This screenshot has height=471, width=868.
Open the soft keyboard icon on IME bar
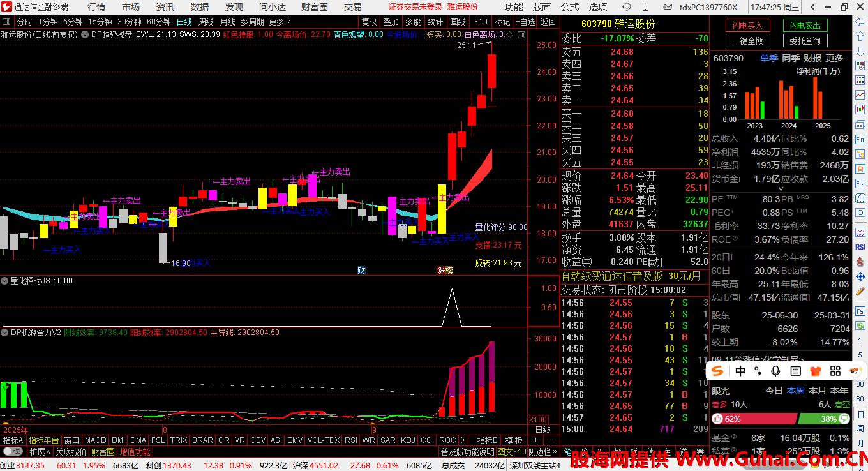click(796, 371)
